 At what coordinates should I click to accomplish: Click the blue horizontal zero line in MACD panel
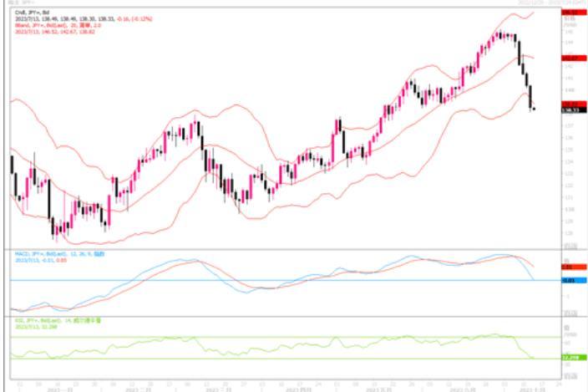tap(251, 280)
